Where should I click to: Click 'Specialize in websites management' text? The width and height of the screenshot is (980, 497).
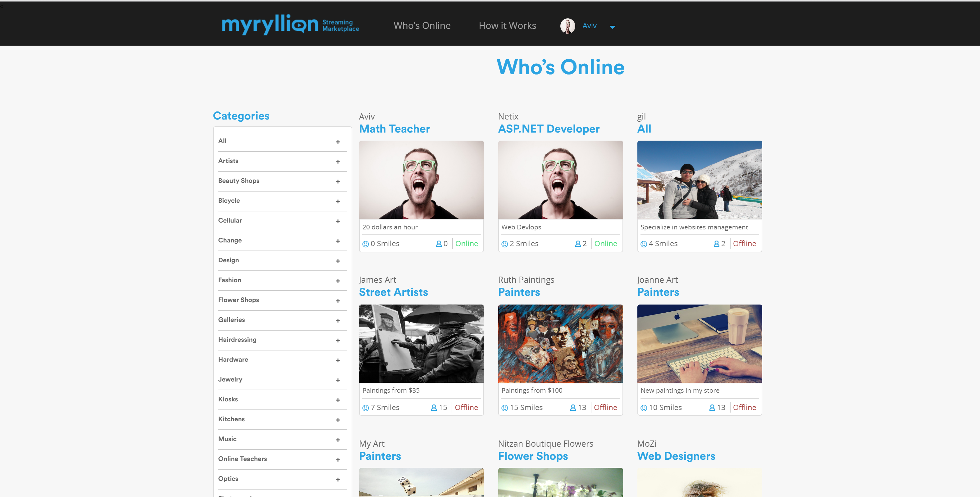click(x=694, y=227)
